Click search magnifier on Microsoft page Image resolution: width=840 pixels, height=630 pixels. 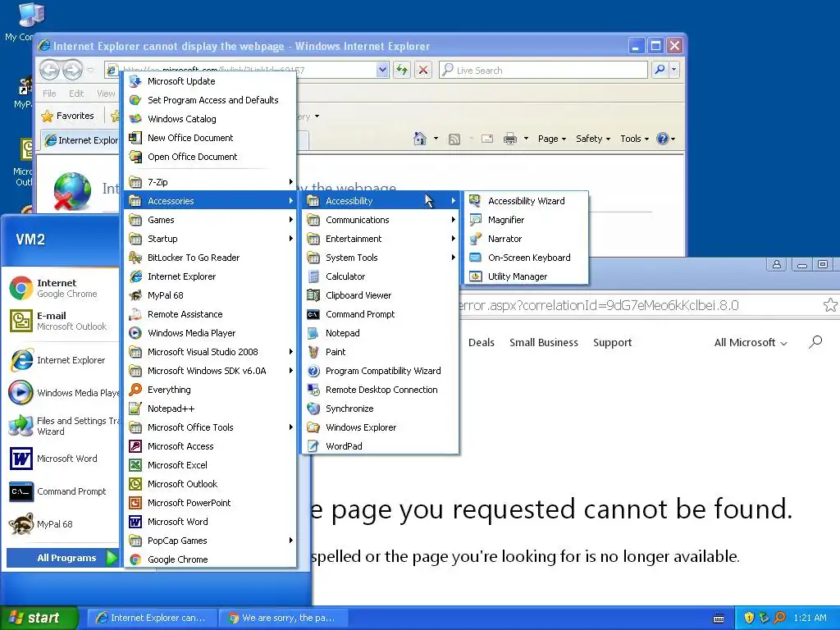815,342
